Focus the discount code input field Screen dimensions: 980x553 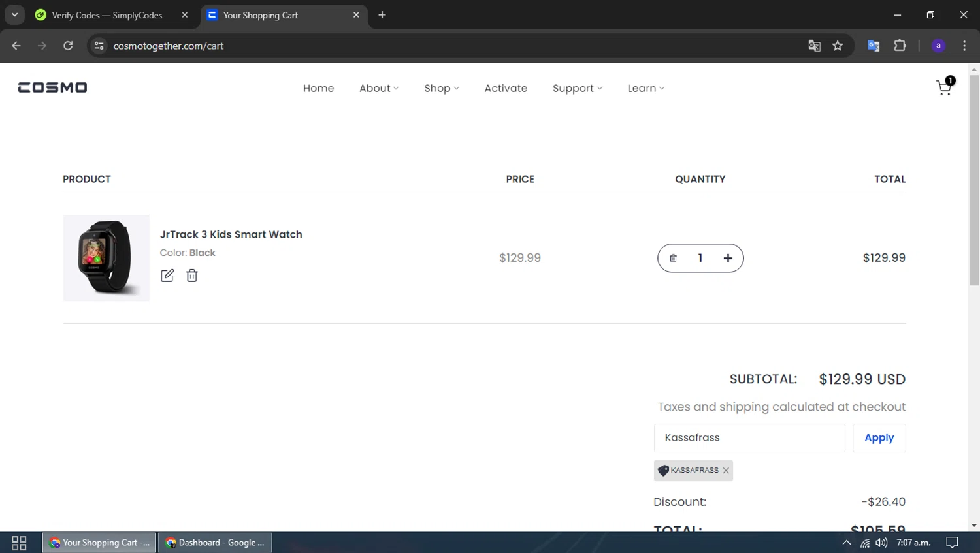(749, 438)
